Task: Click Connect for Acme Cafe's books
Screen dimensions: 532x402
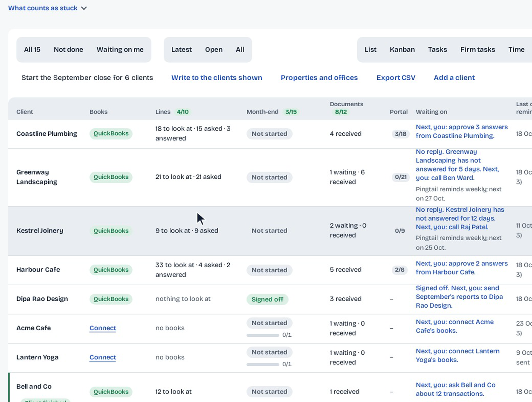Action: (x=103, y=328)
